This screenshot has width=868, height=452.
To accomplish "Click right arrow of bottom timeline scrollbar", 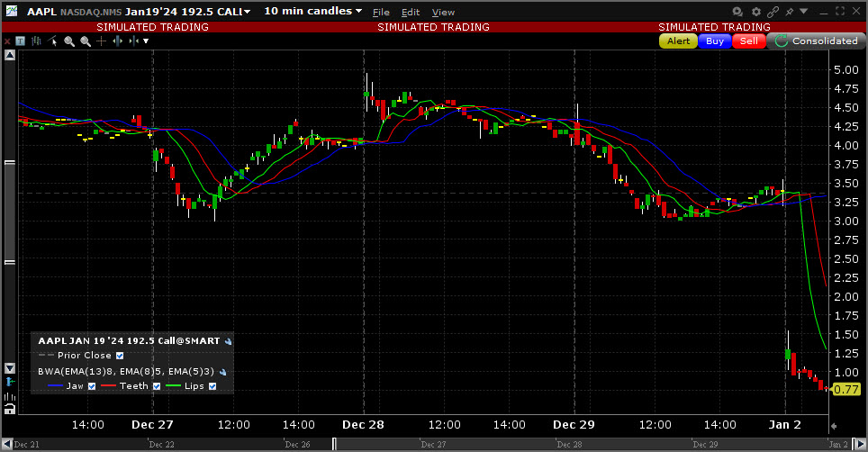I will tap(861, 444).
